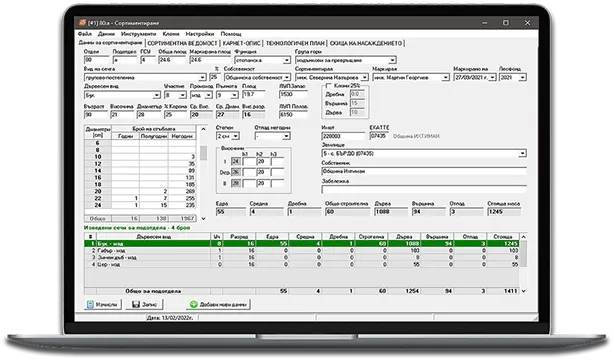Click the Запис floppy disk save icon
This screenshot has width=614, height=361.
[136, 304]
